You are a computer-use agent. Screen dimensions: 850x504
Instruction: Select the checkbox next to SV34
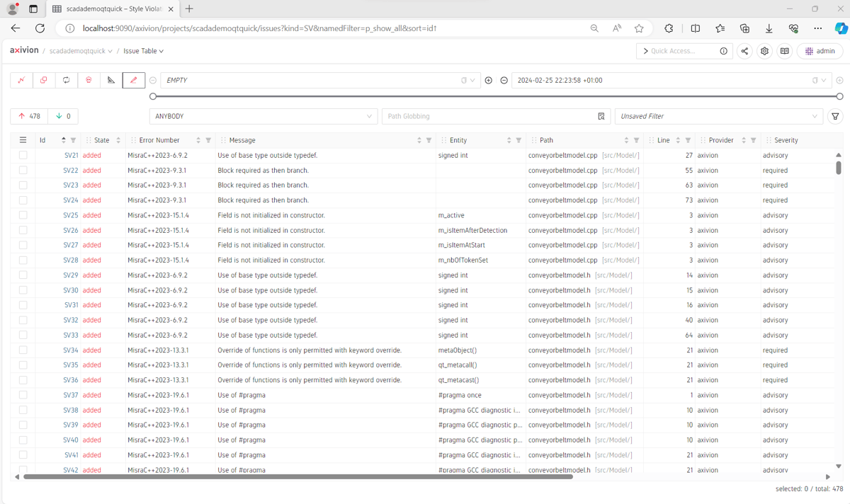click(23, 350)
